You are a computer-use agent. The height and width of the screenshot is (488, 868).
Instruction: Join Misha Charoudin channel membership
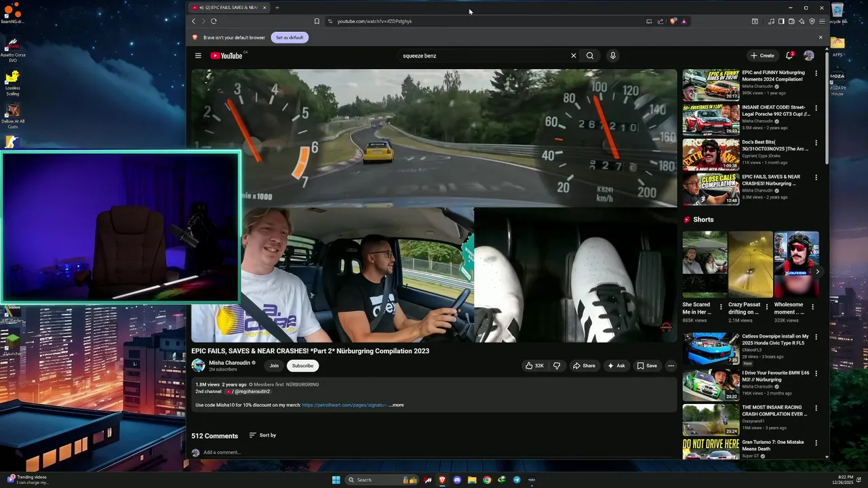point(274,365)
